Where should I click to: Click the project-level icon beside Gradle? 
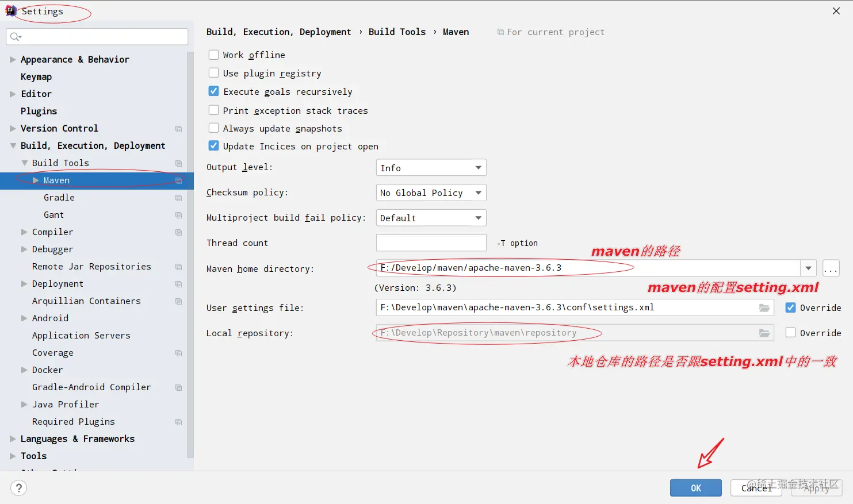pyautogui.click(x=178, y=198)
